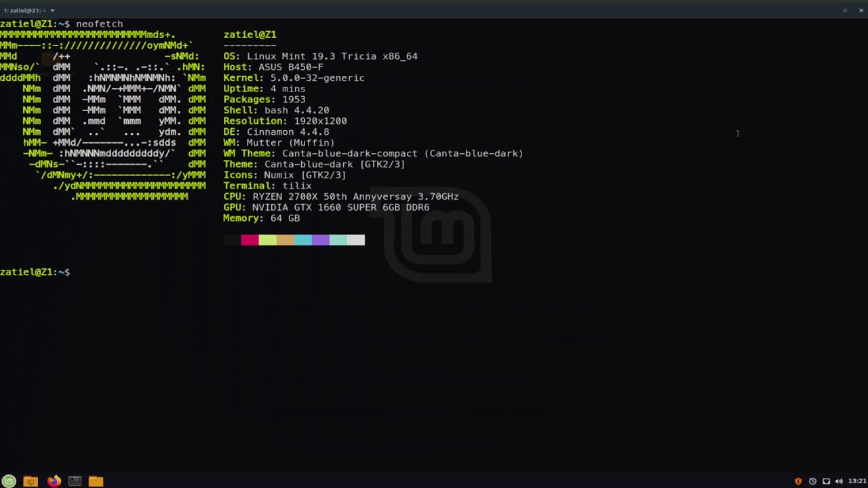
Task: Click the orange update shield tray icon
Action: click(798, 481)
